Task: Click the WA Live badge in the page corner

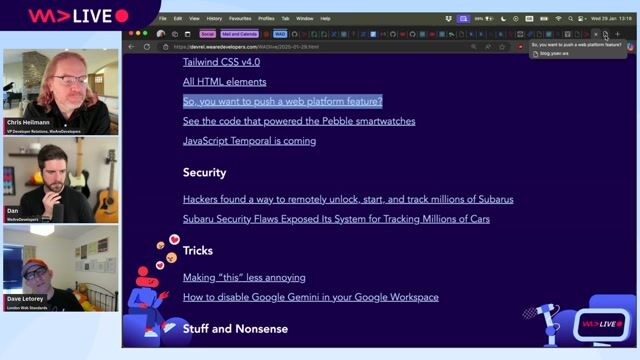Action: pyautogui.click(x=601, y=324)
